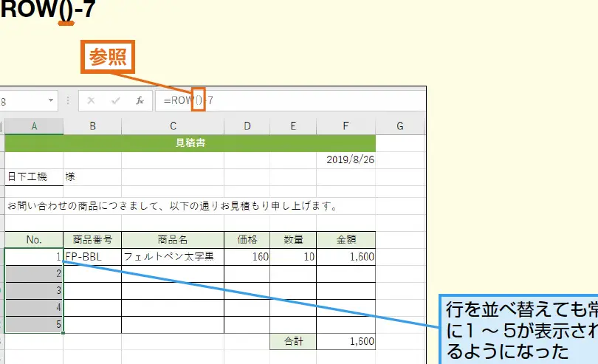Click the 合計 total label cell
Image resolution: width=598 pixels, height=364 pixels.
(x=293, y=342)
